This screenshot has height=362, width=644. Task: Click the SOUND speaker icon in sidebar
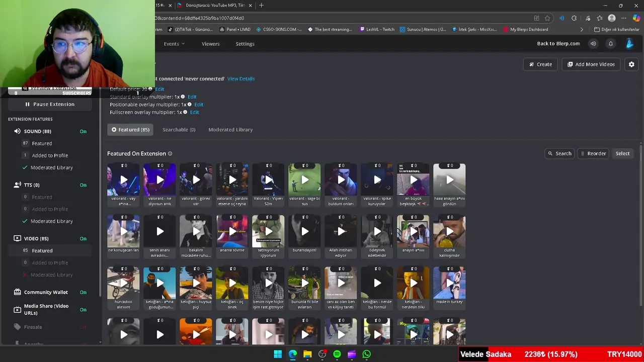click(18, 131)
